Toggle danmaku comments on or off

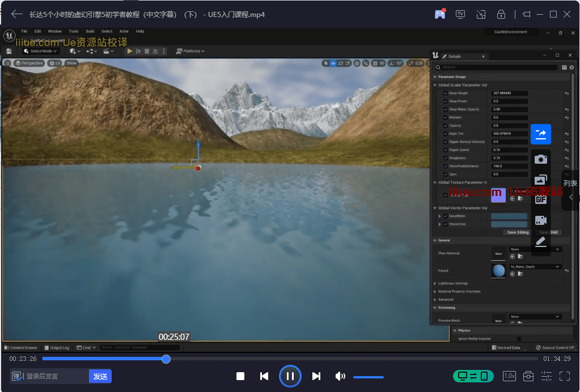coord(17,376)
